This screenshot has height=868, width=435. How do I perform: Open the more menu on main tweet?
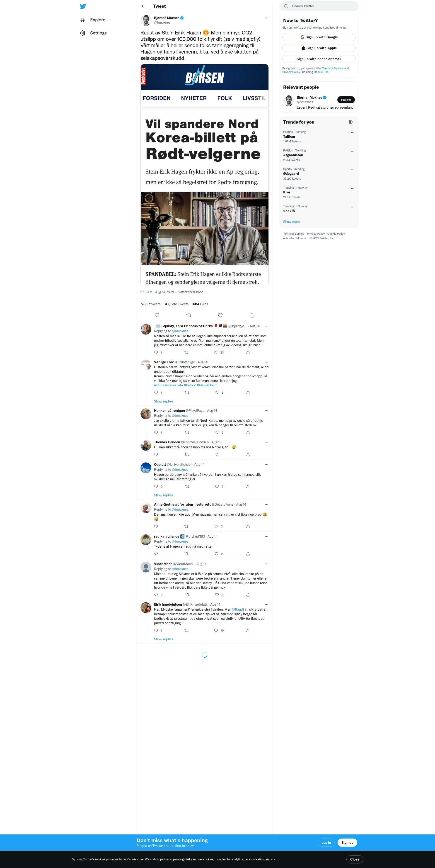point(266,18)
